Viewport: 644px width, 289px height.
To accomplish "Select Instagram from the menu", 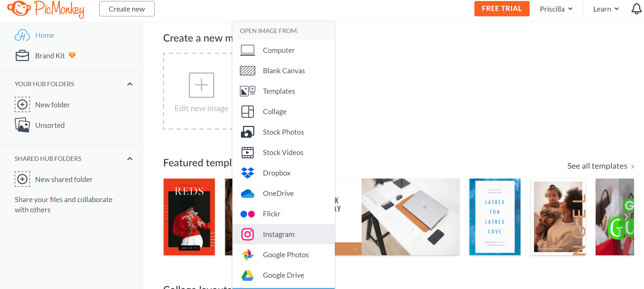I will click(x=283, y=234).
